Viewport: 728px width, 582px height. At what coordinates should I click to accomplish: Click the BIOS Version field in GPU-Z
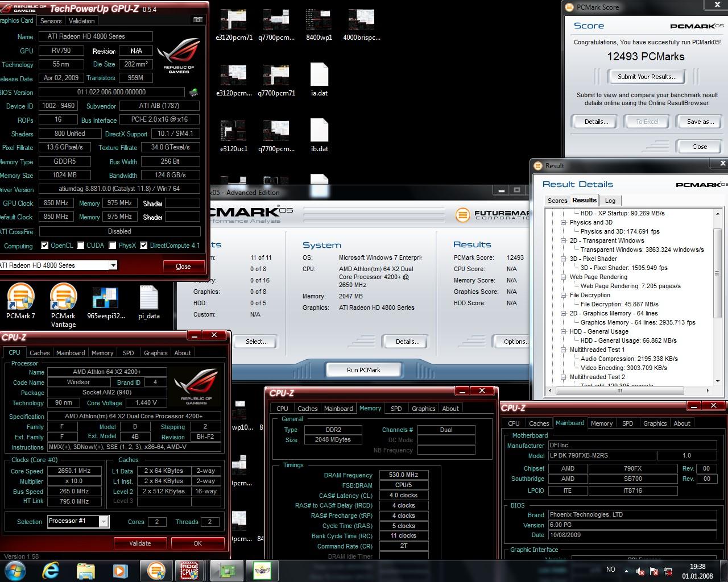(111, 92)
